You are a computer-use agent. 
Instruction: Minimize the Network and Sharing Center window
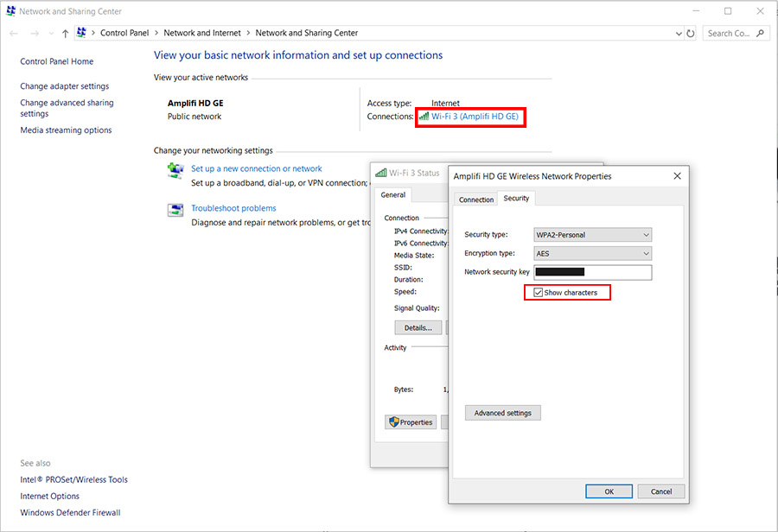[x=696, y=11]
